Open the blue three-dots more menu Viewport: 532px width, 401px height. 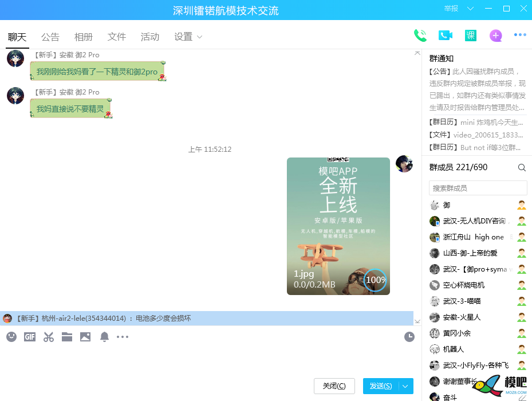[520, 34]
